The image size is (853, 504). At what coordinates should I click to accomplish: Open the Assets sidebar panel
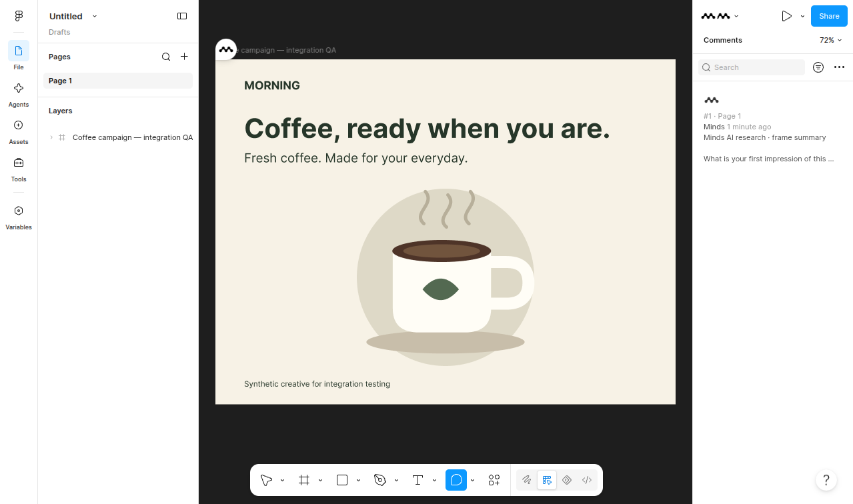[19, 131]
